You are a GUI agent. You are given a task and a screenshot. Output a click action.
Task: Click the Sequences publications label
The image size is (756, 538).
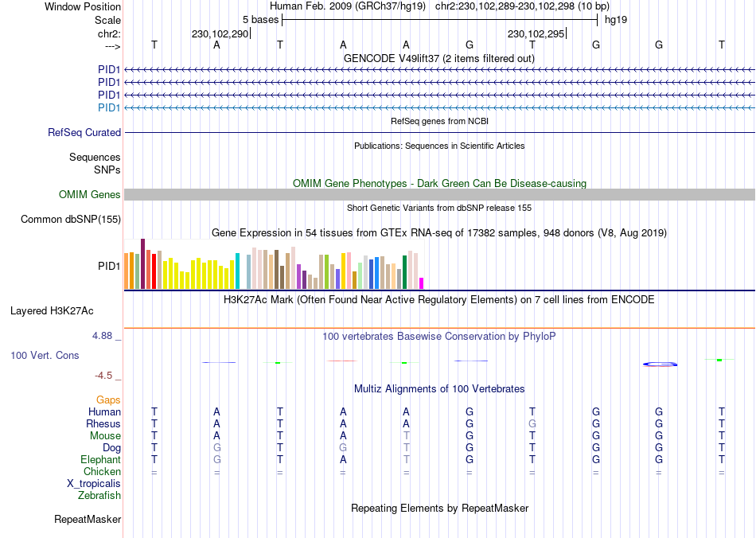[95, 157]
